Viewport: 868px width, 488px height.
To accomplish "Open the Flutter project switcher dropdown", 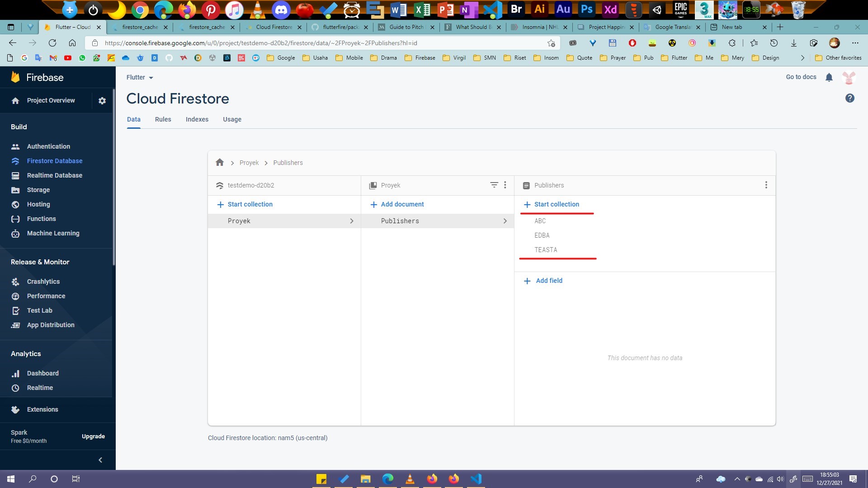I will pyautogui.click(x=139, y=77).
